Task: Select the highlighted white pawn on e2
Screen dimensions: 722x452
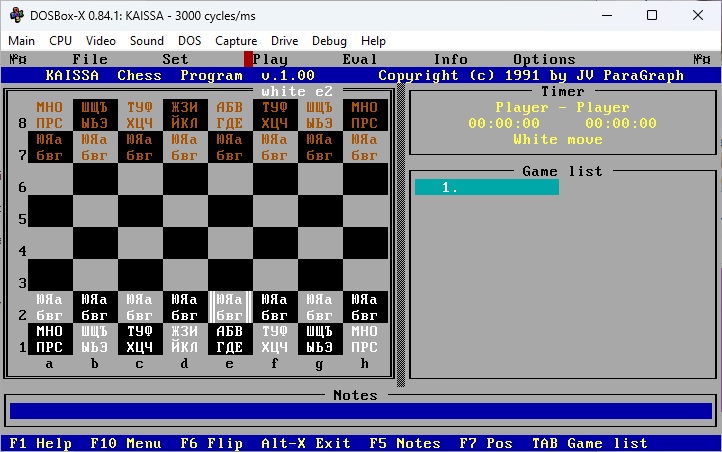Action: 230,306
